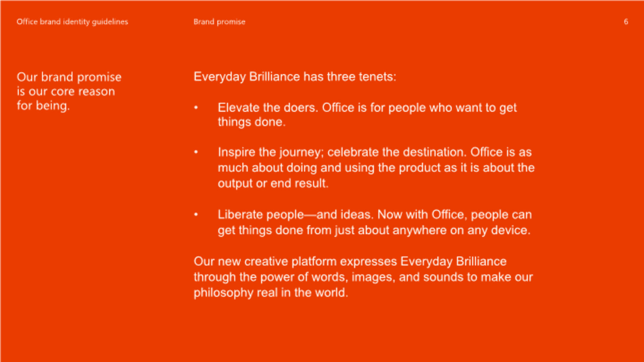
Task: Click the third bullet point marker
Action: point(196,215)
